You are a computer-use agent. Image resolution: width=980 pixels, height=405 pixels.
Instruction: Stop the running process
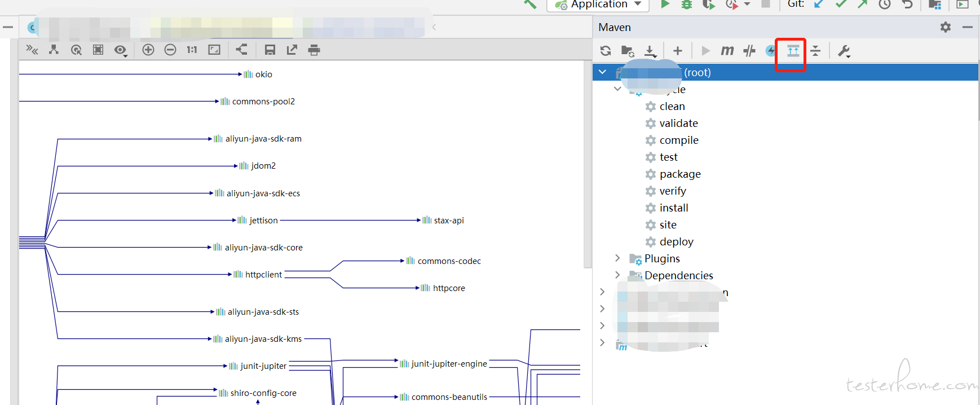[x=766, y=4]
